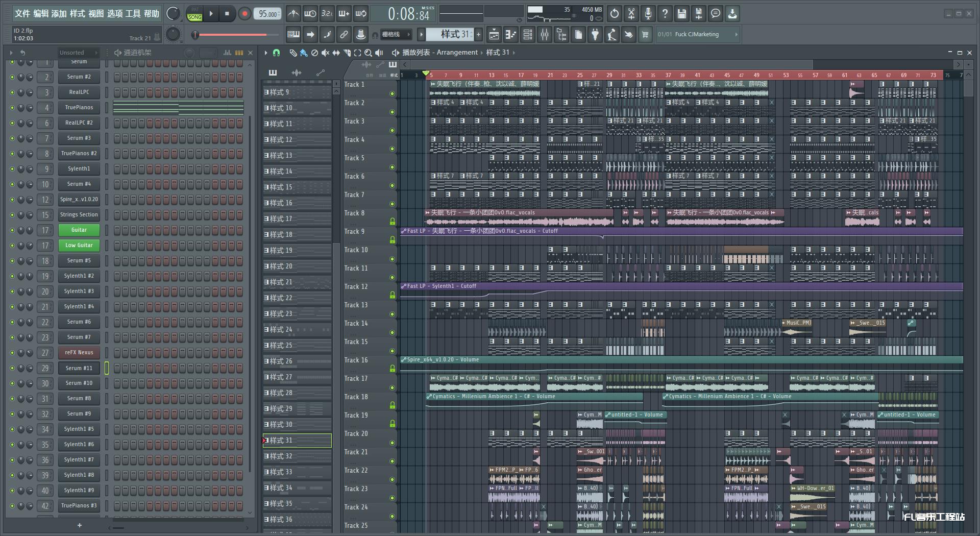Toggle the 3-2-1 recording countdown icon
The image size is (980, 536).
point(327,14)
